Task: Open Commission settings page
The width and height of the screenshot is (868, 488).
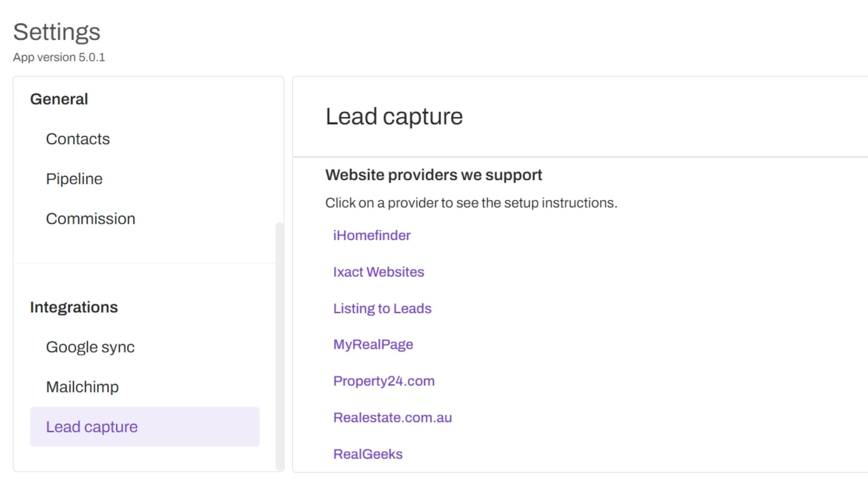Action: 90,219
